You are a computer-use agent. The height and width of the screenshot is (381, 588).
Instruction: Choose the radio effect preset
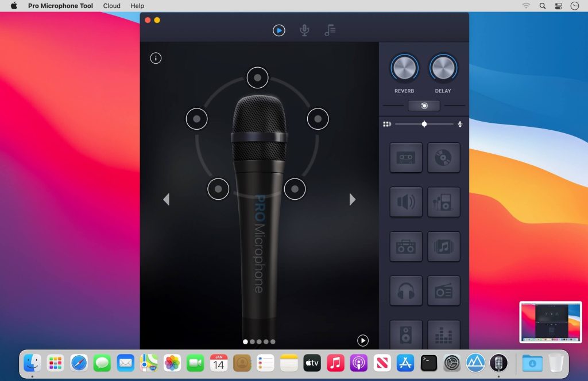click(x=443, y=291)
